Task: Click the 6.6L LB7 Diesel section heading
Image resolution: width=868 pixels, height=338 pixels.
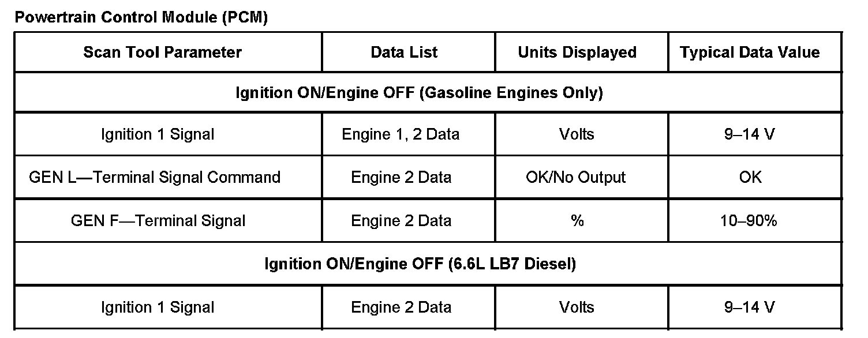Action: tap(420, 264)
